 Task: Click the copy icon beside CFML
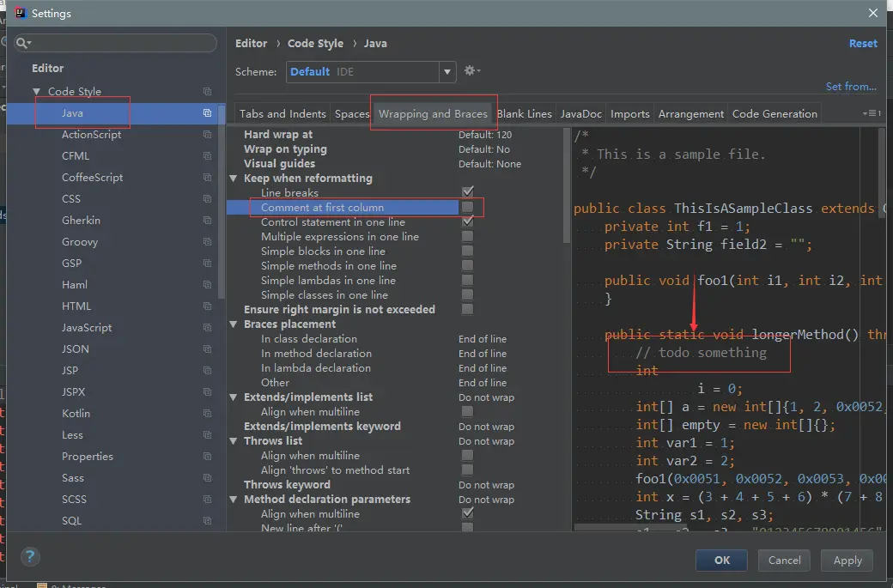pyautogui.click(x=207, y=155)
